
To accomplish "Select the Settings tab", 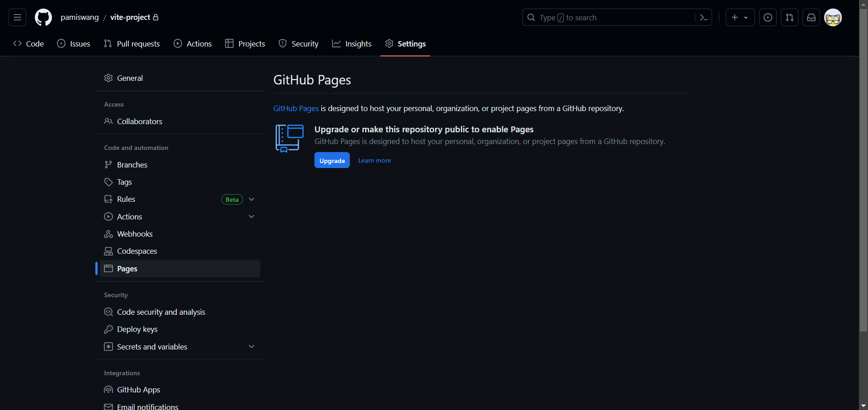I will pyautogui.click(x=405, y=44).
